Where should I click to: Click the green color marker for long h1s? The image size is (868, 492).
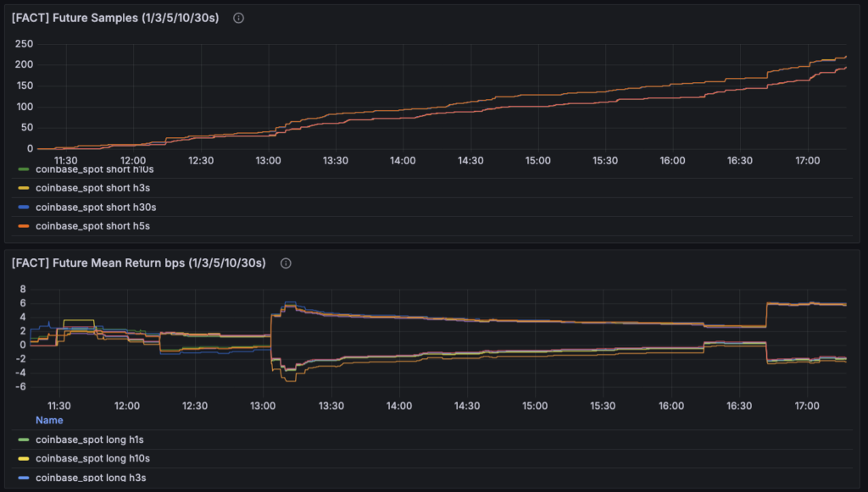tap(24, 439)
